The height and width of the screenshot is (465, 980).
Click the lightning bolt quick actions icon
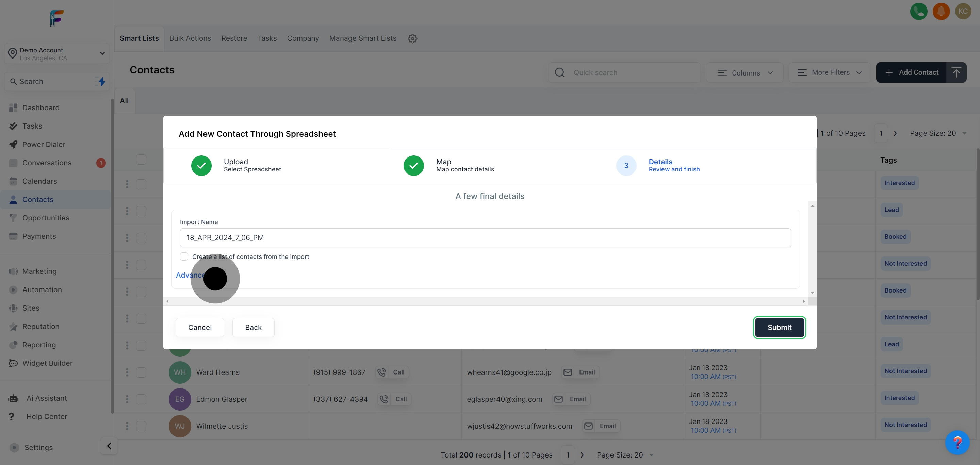point(102,81)
